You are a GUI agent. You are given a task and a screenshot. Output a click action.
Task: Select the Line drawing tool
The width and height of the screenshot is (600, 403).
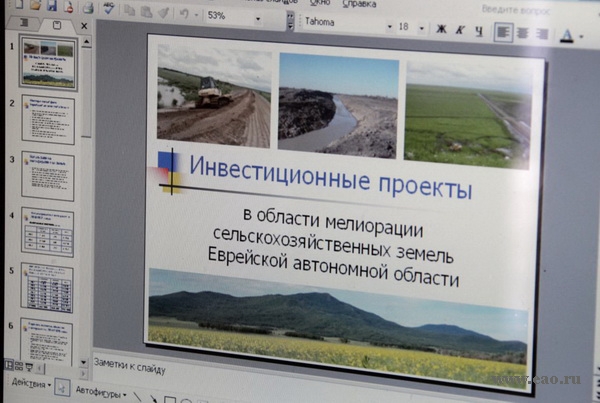(x=138, y=398)
